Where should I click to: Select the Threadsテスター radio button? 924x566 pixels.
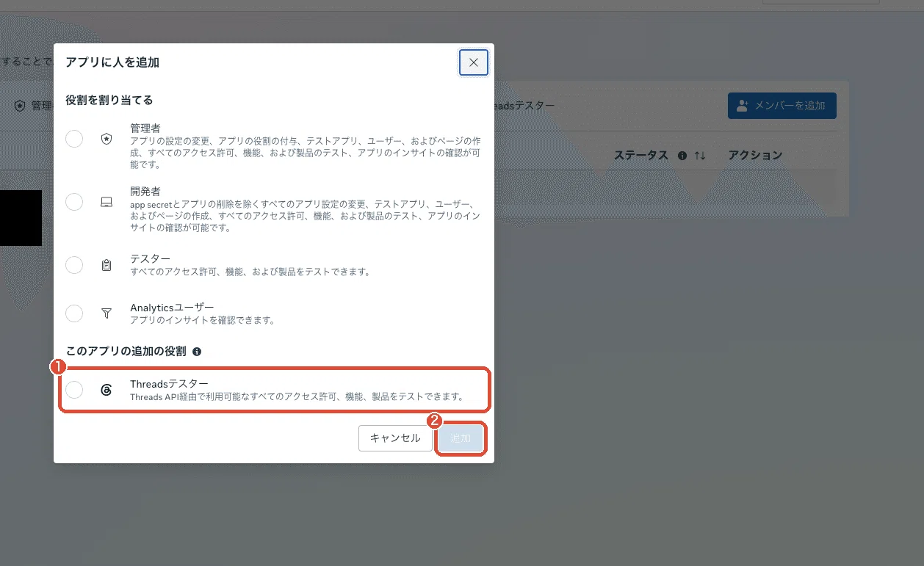pyautogui.click(x=74, y=390)
